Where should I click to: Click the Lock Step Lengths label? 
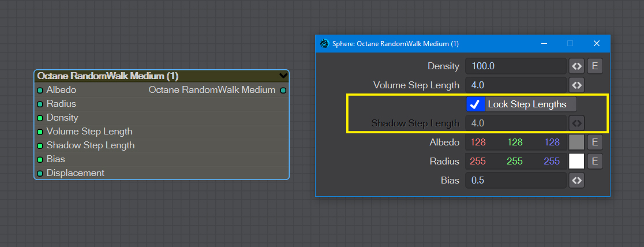[x=527, y=104]
